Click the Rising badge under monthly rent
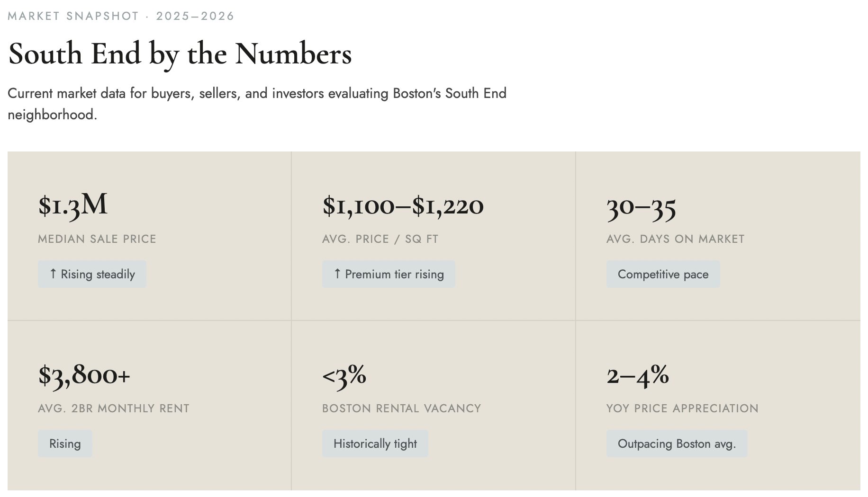The height and width of the screenshot is (497, 868). [x=65, y=444]
